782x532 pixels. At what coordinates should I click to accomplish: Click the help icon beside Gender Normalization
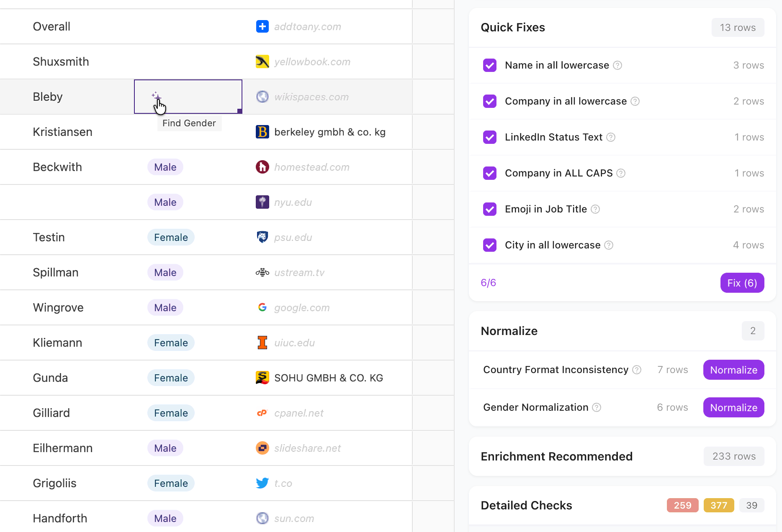(x=597, y=407)
